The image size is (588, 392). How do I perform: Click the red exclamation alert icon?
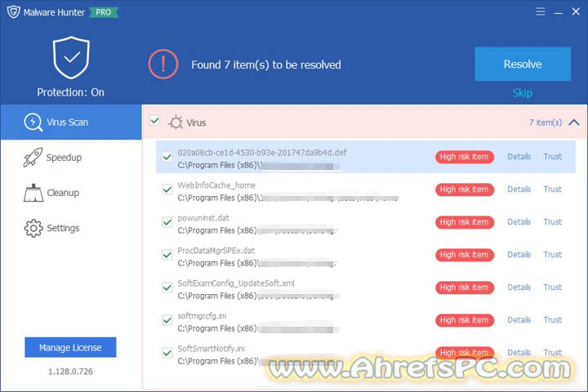[163, 65]
